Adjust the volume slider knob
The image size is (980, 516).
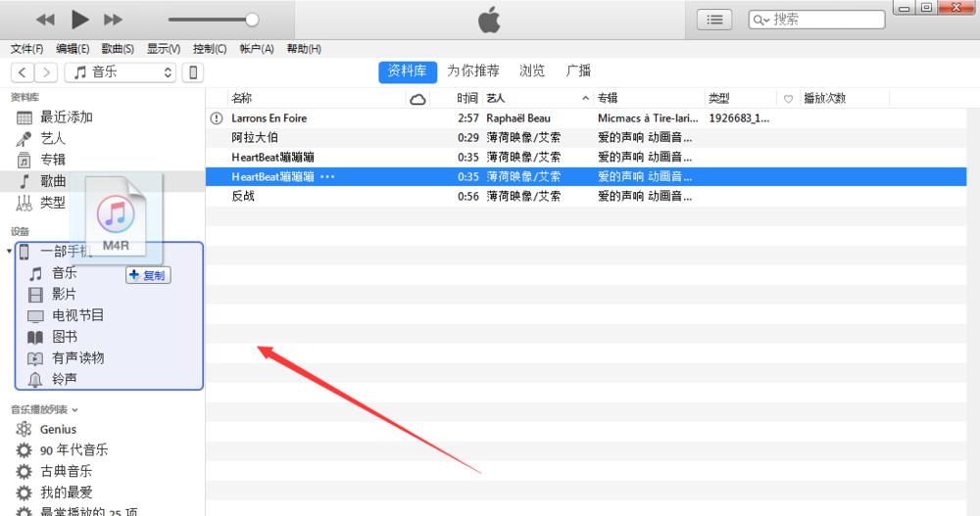click(252, 20)
